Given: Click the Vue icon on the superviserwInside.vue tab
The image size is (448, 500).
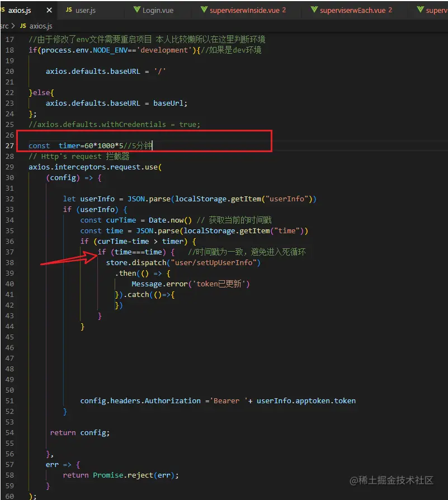Looking at the screenshot, I should tap(204, 10).
